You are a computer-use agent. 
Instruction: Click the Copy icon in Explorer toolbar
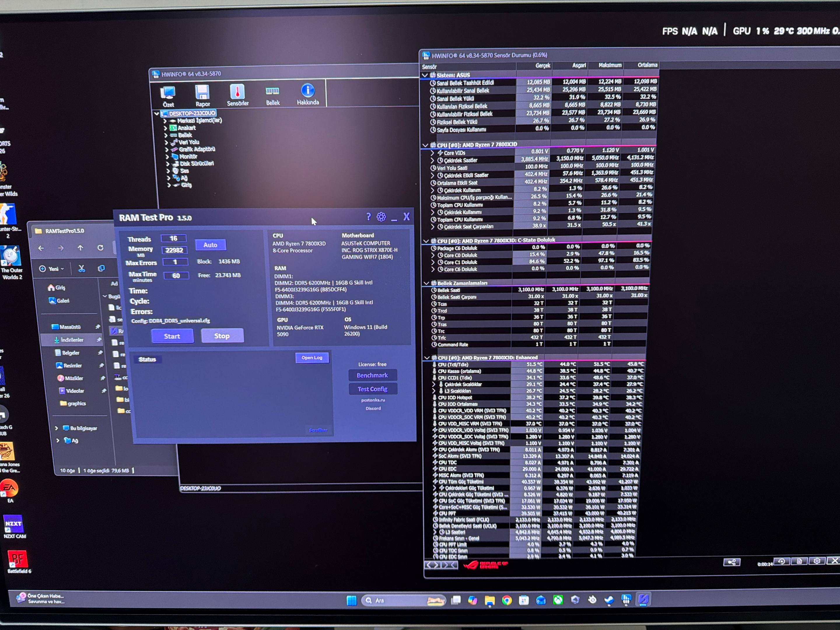tap(101, 269)
